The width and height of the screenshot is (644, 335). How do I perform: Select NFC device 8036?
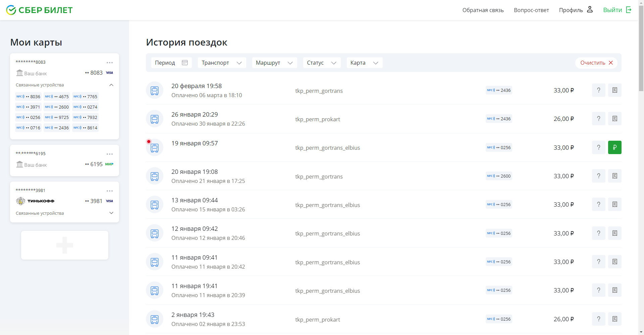[x=28, y=96]
